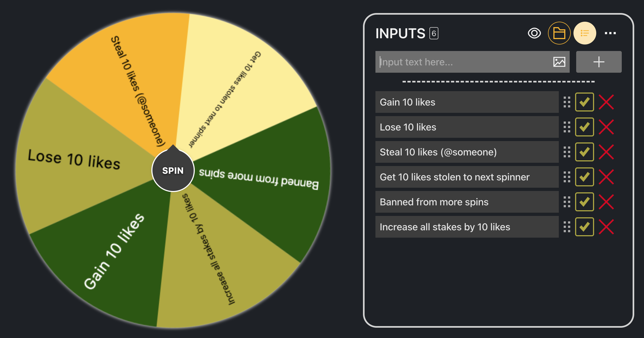Uncheck 'Get 10 likes stolen' checkbox
This screenshot has height=338, width=644.
pos(584,177)
